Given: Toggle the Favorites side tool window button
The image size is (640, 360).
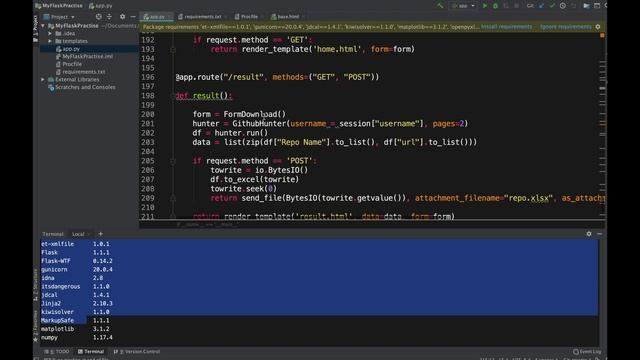Looking at the screenshot, I should tap(36, 326).
